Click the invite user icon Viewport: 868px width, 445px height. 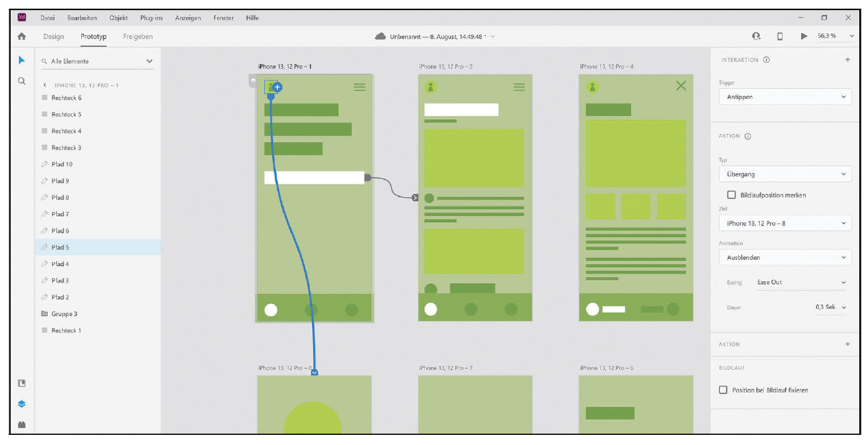pyautogui.click(x=756, y=37)
